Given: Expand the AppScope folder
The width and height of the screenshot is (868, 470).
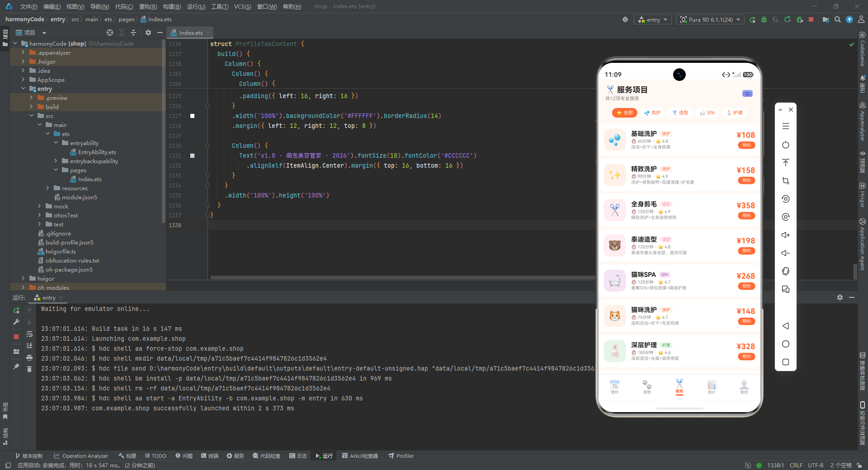Looking at the screenshot, I should tap(23, 80).
